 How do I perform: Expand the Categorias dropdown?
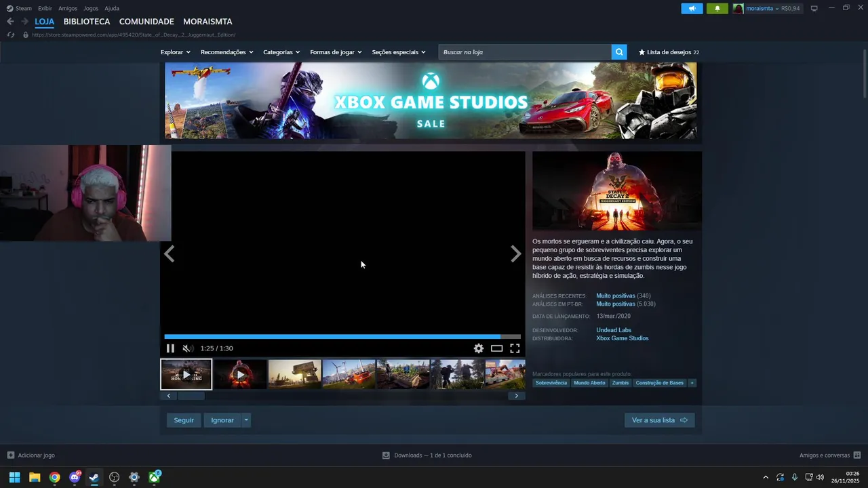(281, 52)
